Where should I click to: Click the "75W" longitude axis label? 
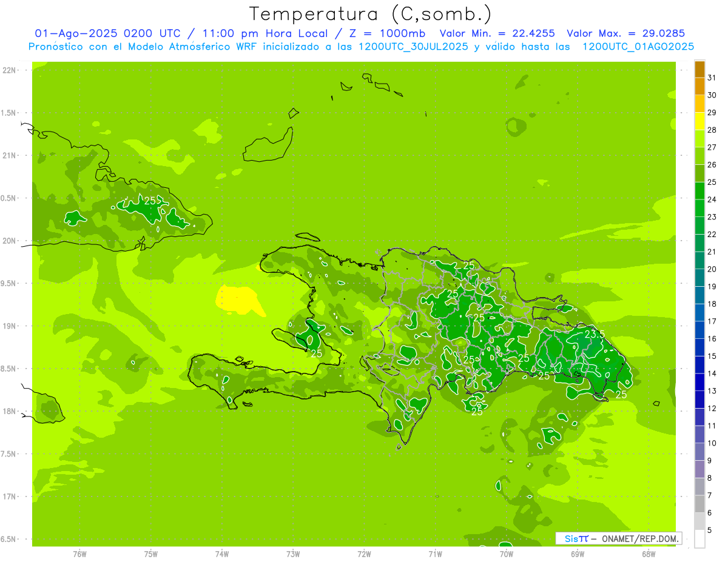(151, 554)
